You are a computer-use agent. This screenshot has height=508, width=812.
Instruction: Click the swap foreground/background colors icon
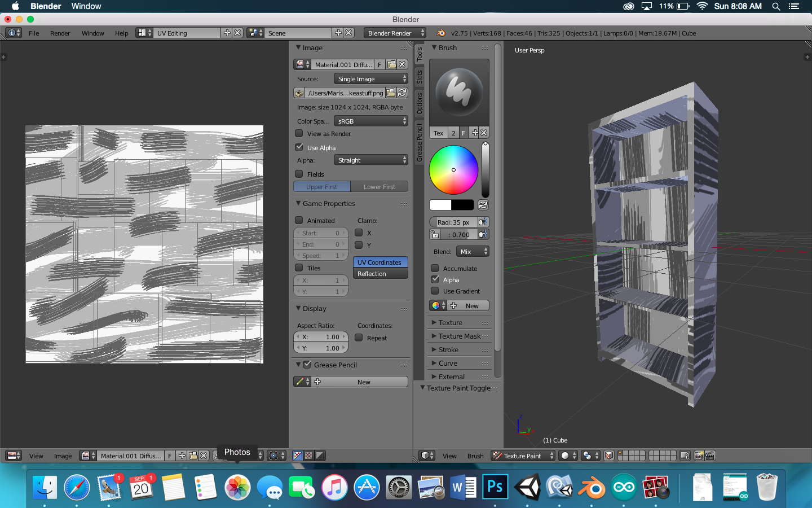[483, 205]
